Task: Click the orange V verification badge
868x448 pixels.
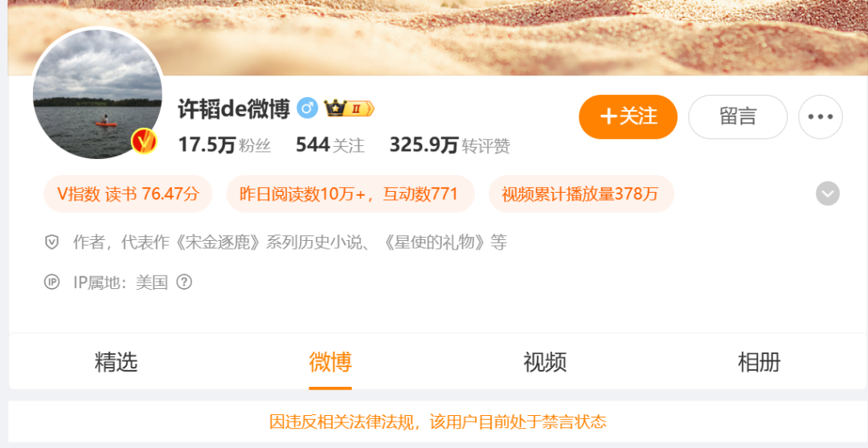Action: [x=144, y=141]
